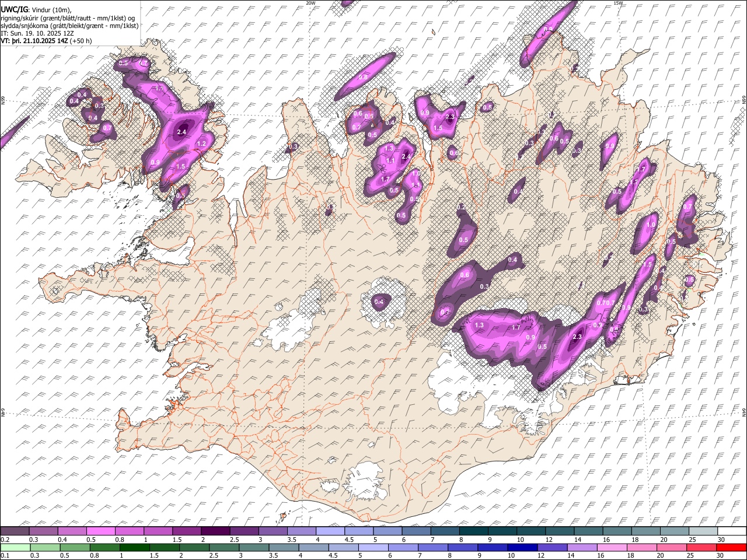Pick the top-row swatch between 0.2 and 0.3
Screen dimensions: 747x560
coord(15,531)
